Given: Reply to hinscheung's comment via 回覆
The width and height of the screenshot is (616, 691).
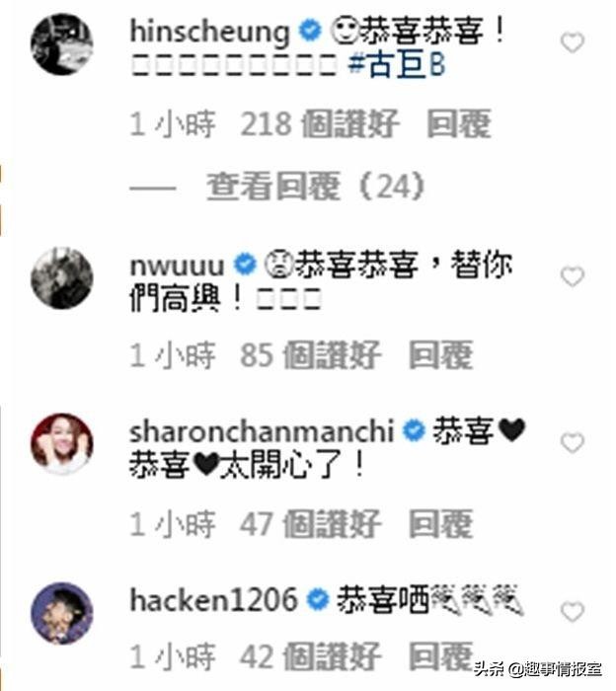Looking at the screenshot, I should point(459,123).
